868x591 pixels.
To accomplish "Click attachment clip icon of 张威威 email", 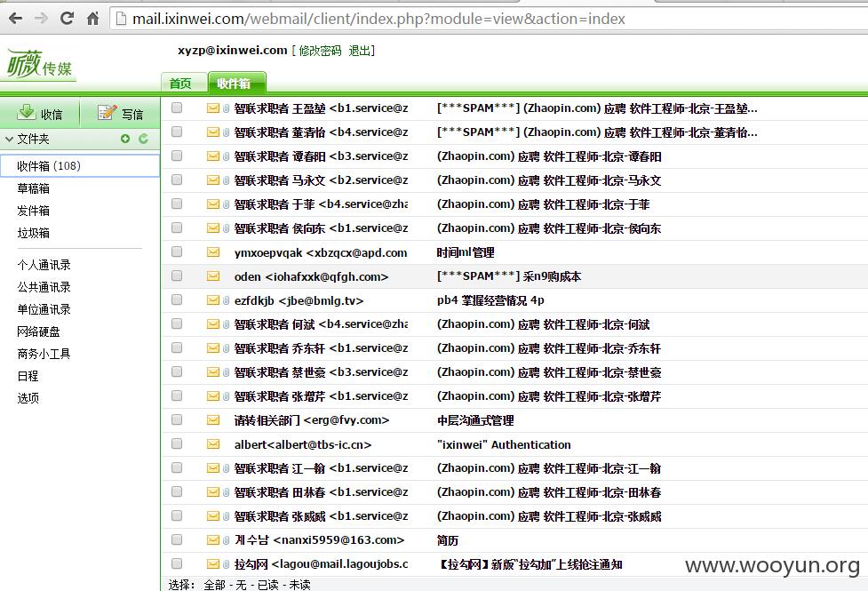I will [226, 515].
